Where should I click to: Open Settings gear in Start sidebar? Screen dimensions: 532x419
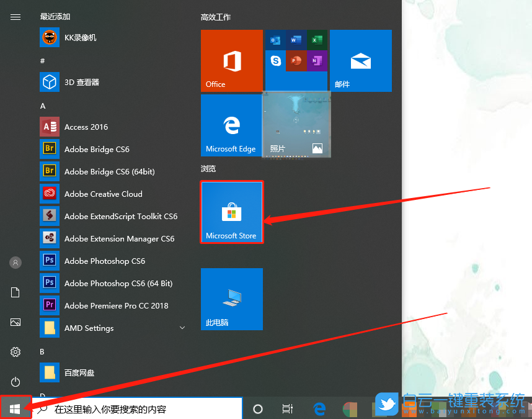pos(16,352)
